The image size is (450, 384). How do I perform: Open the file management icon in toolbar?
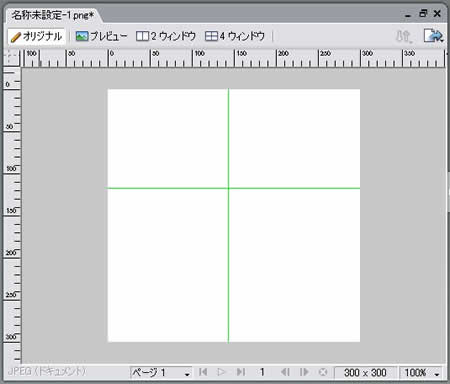click(404, 36)
